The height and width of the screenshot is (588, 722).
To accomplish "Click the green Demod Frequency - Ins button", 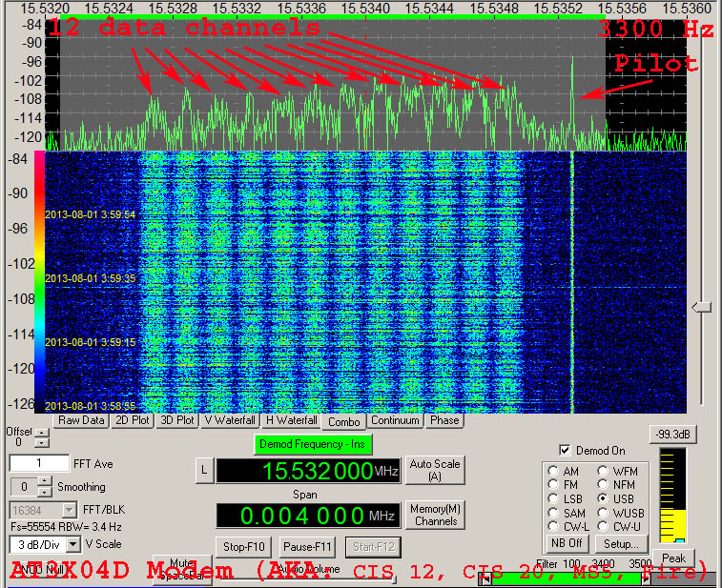I will [313, 444].
